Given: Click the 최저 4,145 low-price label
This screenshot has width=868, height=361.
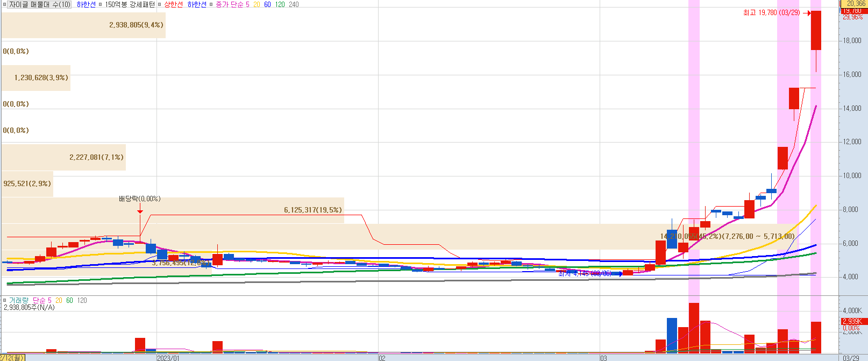Looking at the screenshot, I should pos(585,273).
